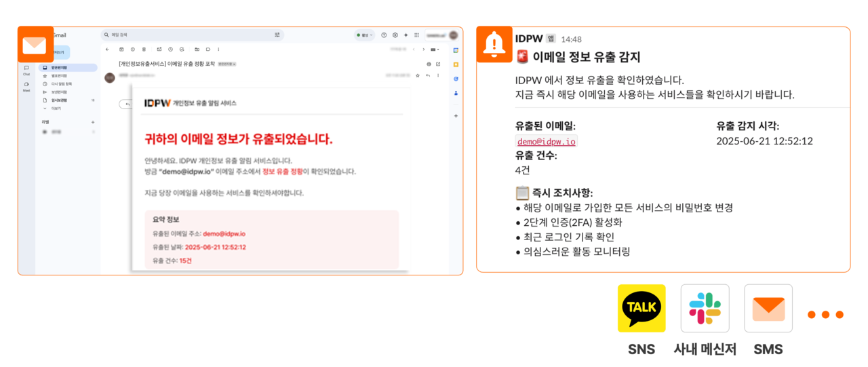Open Chat in Gmail left rail

[x=26, y=70]
